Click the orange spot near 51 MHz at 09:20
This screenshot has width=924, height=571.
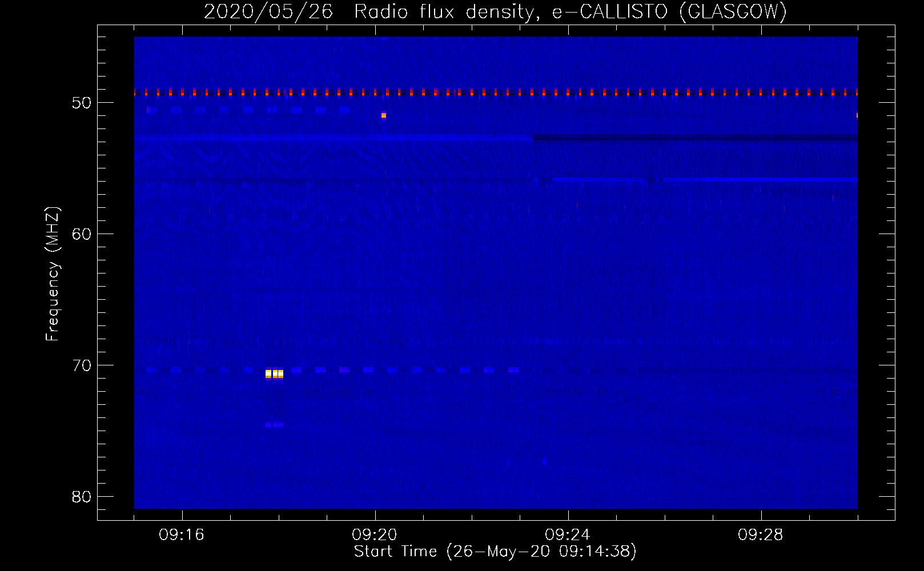[384, 115]
